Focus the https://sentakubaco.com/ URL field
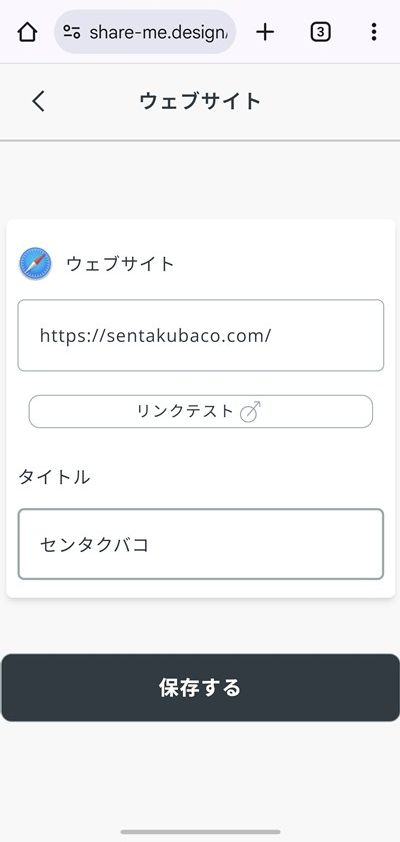Screen dimensions: 400x842 201,336
